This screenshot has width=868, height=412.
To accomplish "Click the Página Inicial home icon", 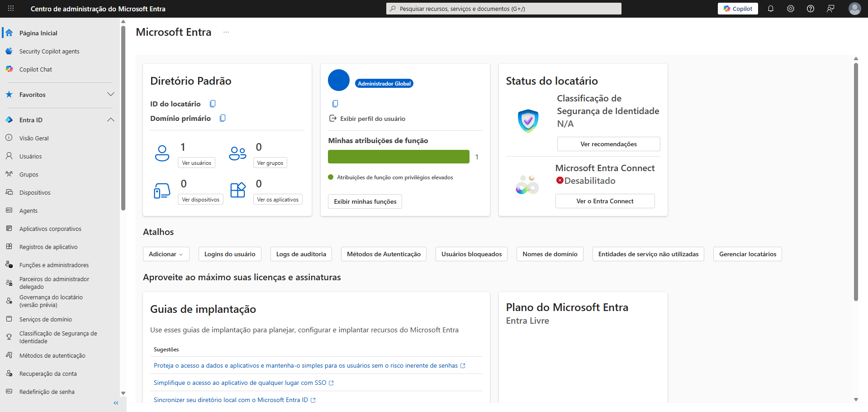I will pyautogui.click(x=9, y=33).
